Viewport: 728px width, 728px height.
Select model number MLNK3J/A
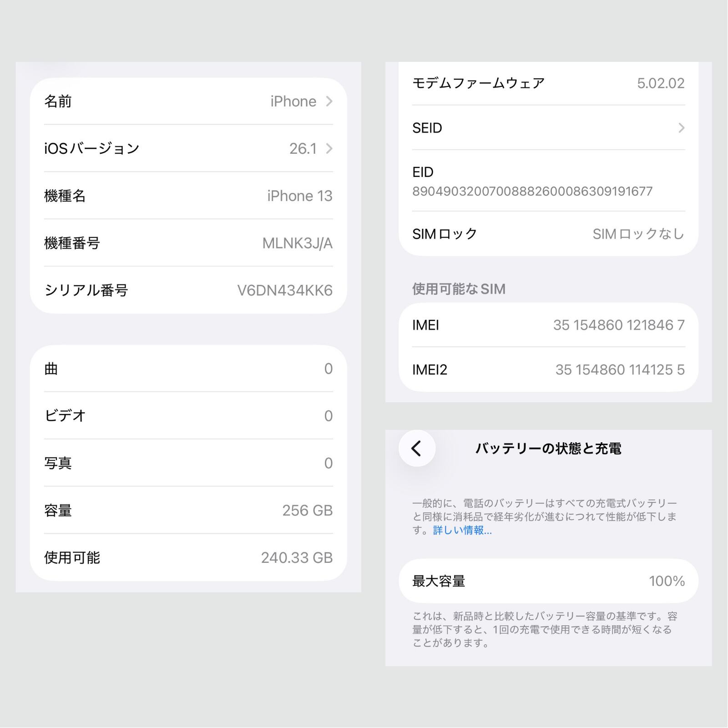298,243
